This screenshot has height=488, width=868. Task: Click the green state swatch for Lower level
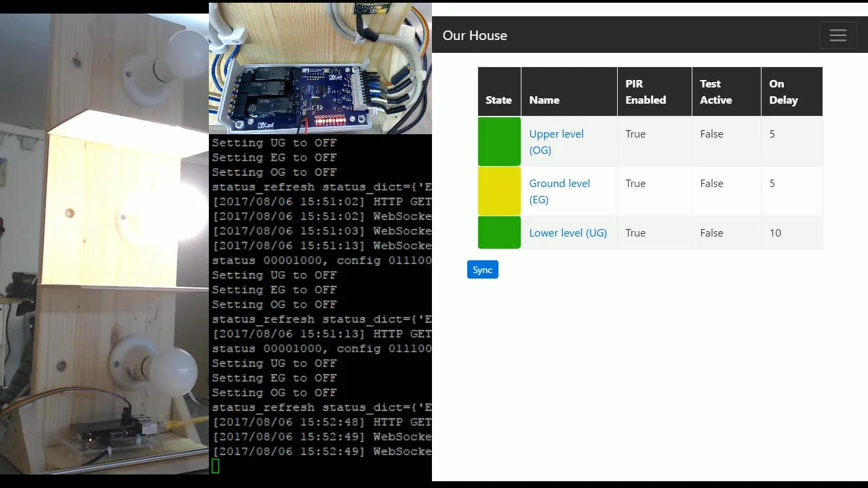click(499, 232)
